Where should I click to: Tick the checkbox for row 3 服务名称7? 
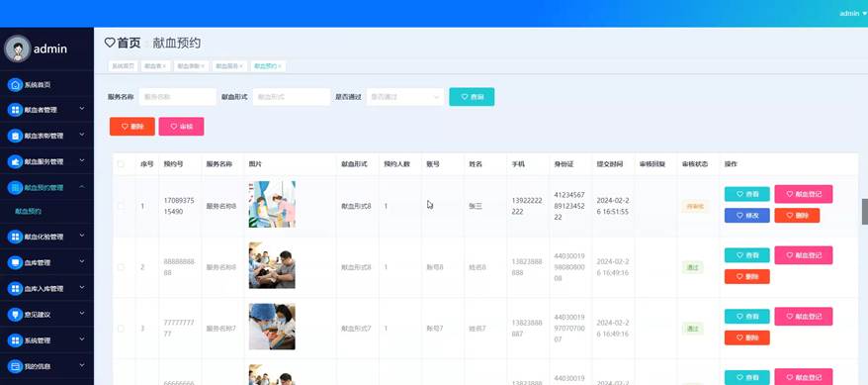pos(121,329)
